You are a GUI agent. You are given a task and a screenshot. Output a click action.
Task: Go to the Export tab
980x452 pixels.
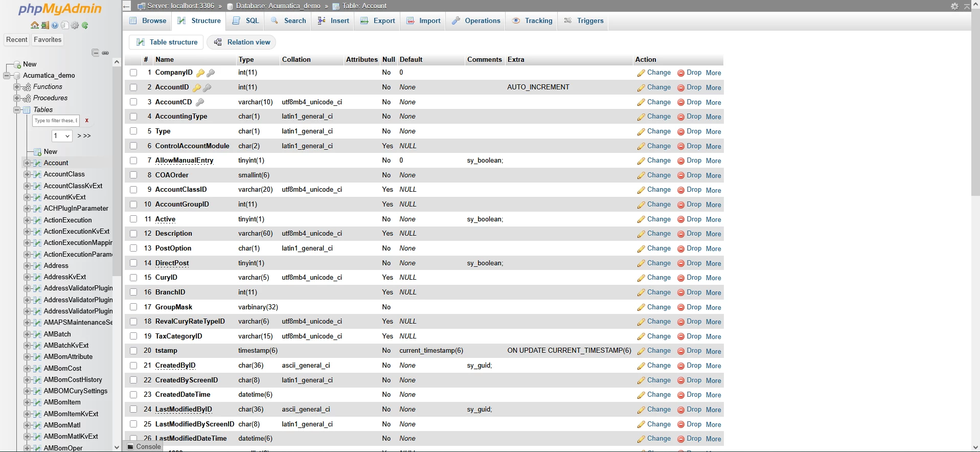coord(378,21)
